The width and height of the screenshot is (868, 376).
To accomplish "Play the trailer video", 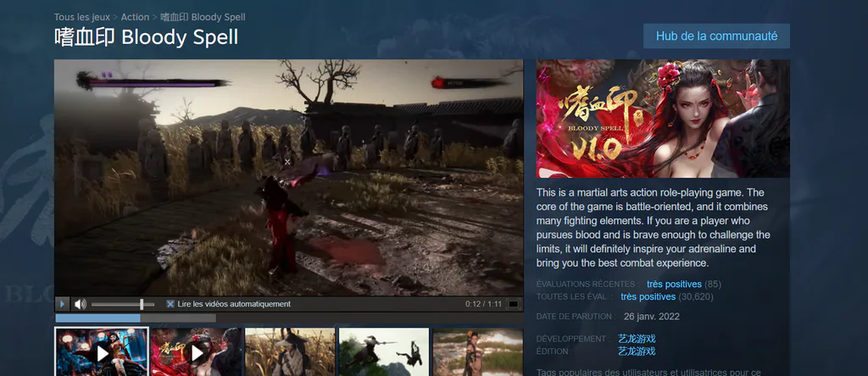I will coord(62,304).
